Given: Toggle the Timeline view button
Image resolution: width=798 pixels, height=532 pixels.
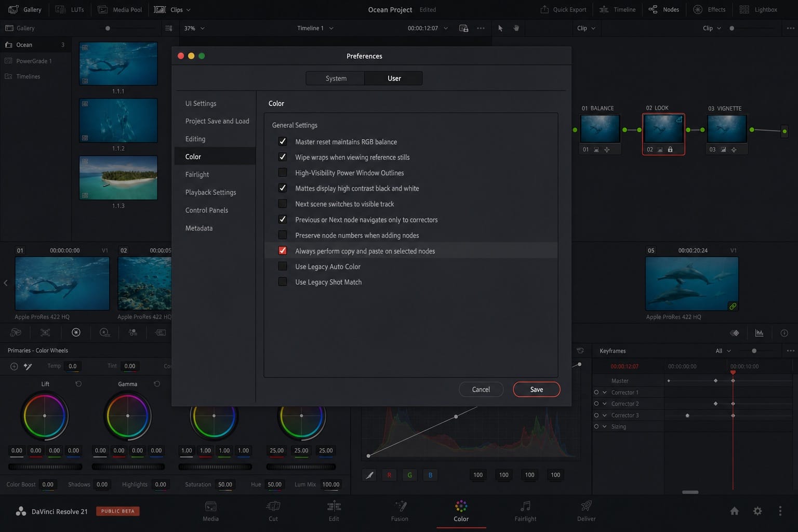Looking at the screenshot, I should click(617, 9).
